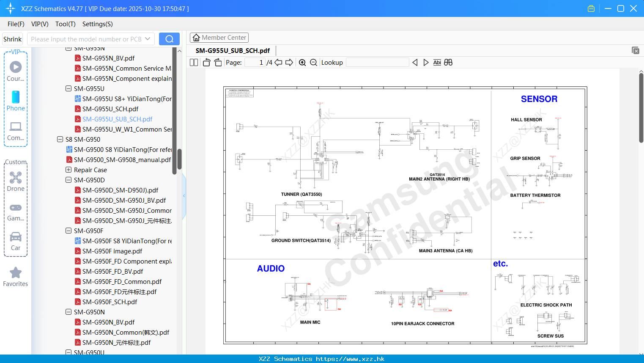Open the Settings(S) menu
The image size is (644, 363).
(98, 24)
